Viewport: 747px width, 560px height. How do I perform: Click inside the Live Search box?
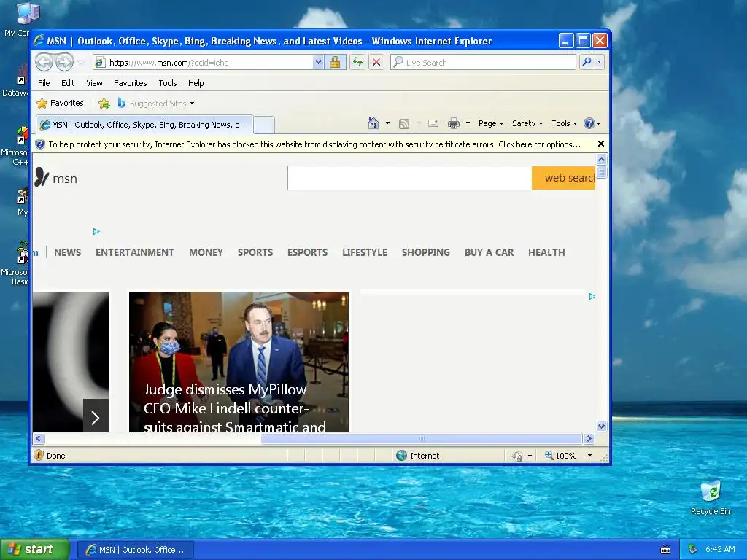pyautogui.click(x=483, y=63)
